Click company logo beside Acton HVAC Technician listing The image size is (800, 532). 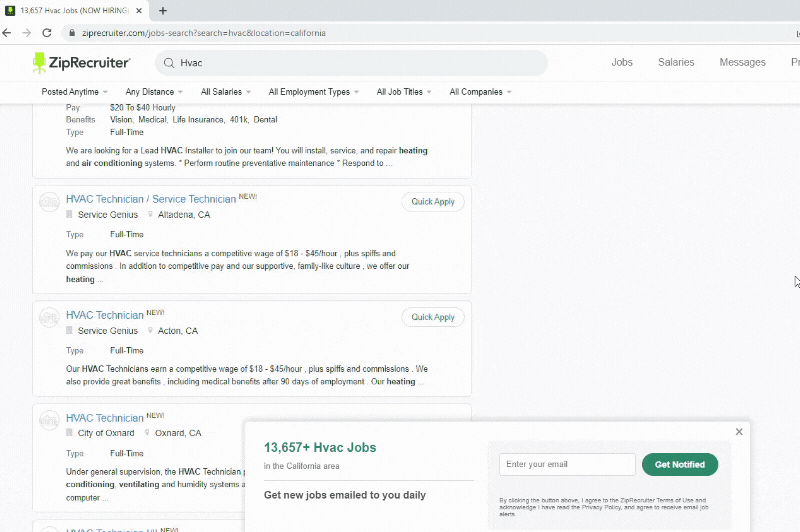[49, 318]
